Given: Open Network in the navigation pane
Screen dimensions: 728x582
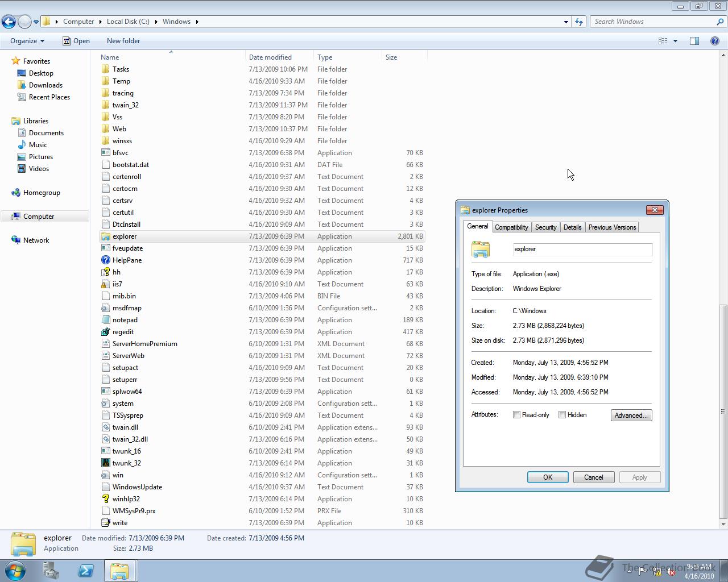Looking at the screenshot, I should click(x=36, y=240).
